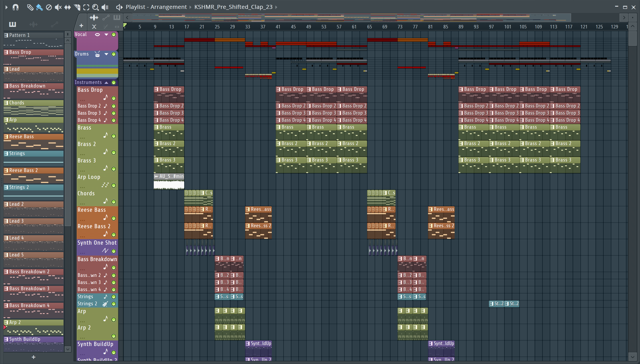Viewport: 640px width, 364px height.
Task: Select the Slip tool with double arrows
Action: coord(68,7)
